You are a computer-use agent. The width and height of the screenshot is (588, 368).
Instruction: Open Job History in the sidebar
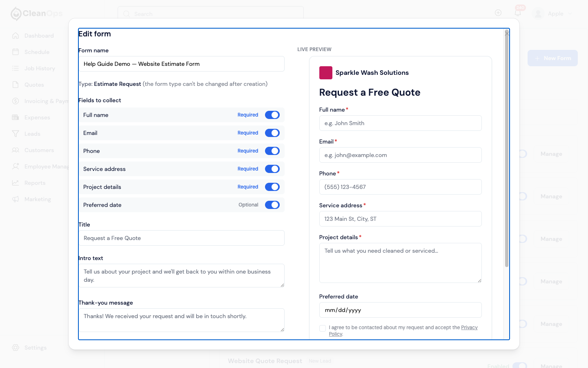[40, 68]
